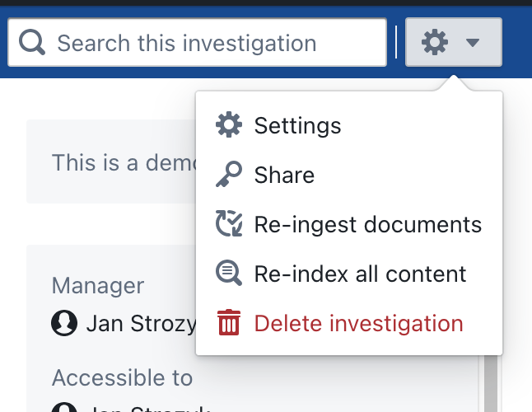
Task: Choose Re-index all content
Action: pyautogui.click(x=349, y=274)
